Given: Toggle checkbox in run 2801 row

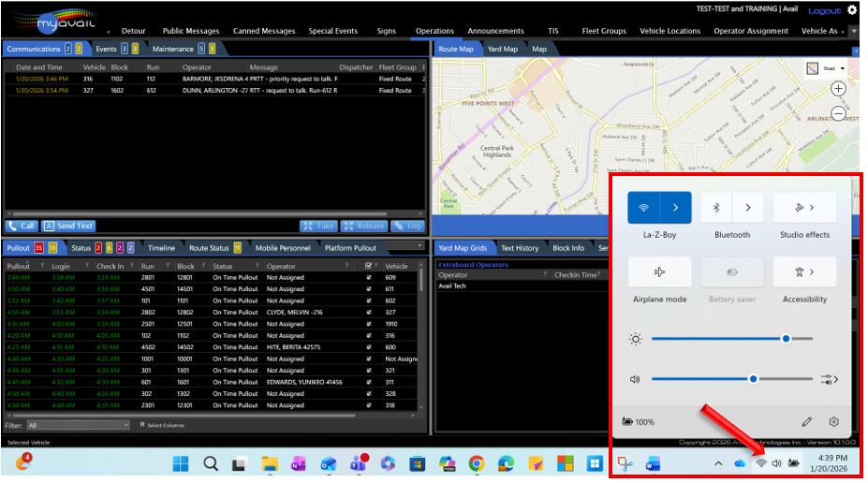Looking at the screenshot, I should pos(367,277).
